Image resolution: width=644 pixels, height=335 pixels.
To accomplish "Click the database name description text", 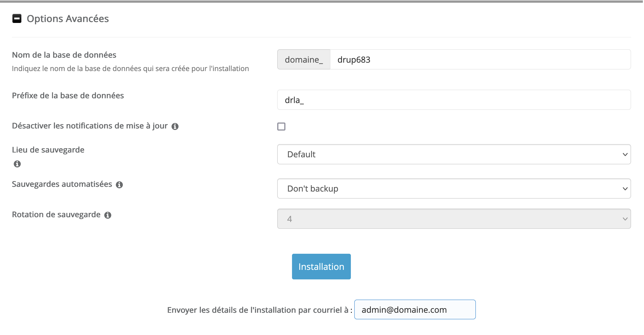I will [130, 69].
